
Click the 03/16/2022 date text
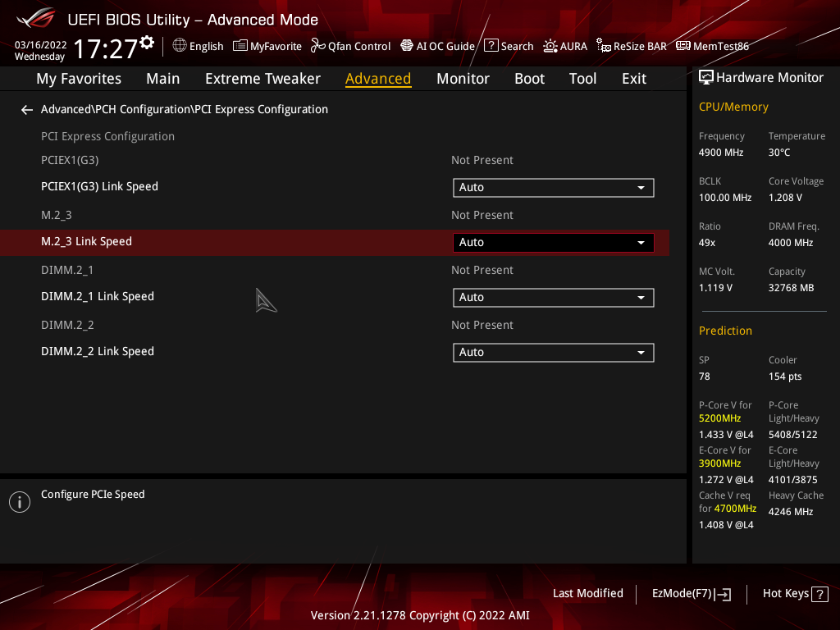click(x=41, y=45)
